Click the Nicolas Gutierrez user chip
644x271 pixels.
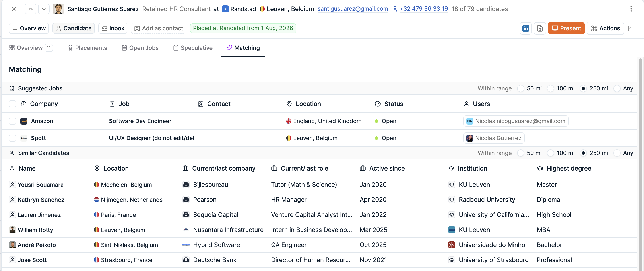tap(494, 138)
